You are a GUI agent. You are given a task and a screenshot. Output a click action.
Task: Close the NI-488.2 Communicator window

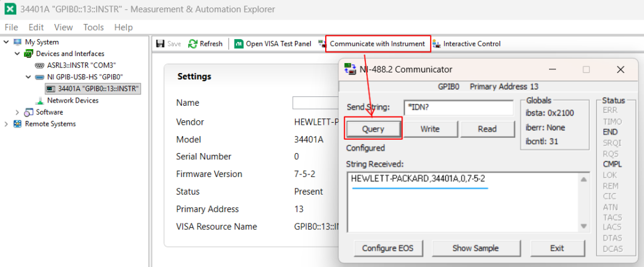[x=621, y=69]
